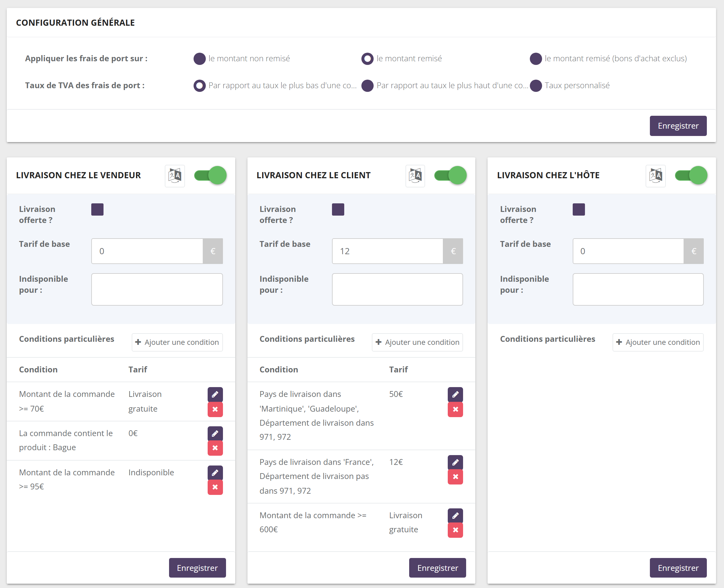The width and height of the screenshot is (724, 588).
Task: Focus vendeur 'Tarif de base' field
Action: pyautogui.click(x=147, y=251)
